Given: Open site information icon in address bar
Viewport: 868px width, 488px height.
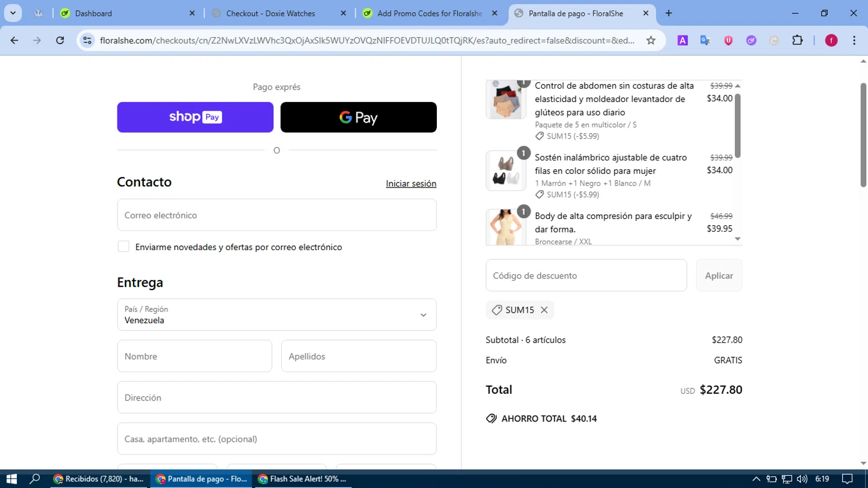Looking at the screenshot, I should 87,40.
